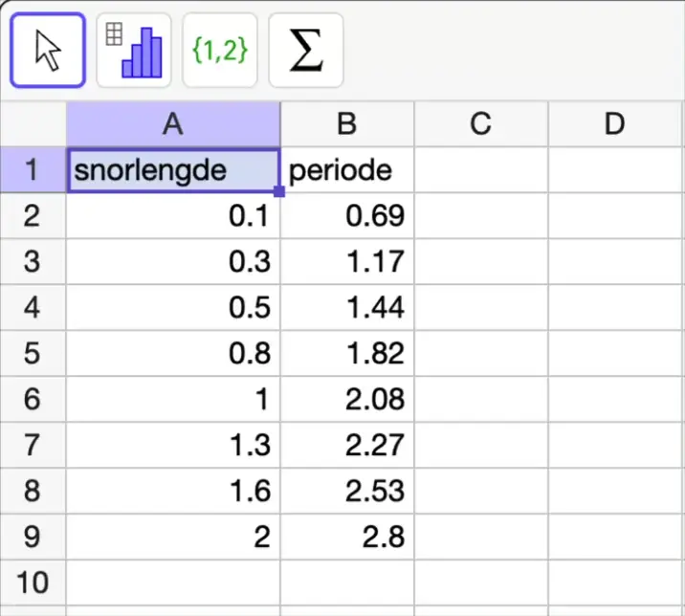Select row 1 header
The image size is (685, 616).
pyautogui.click(x=33, y=170)
